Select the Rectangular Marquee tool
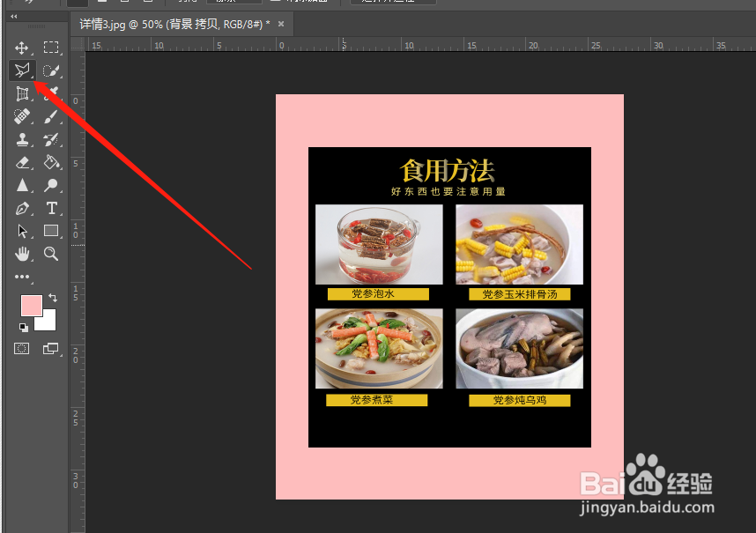 [51, 48]
